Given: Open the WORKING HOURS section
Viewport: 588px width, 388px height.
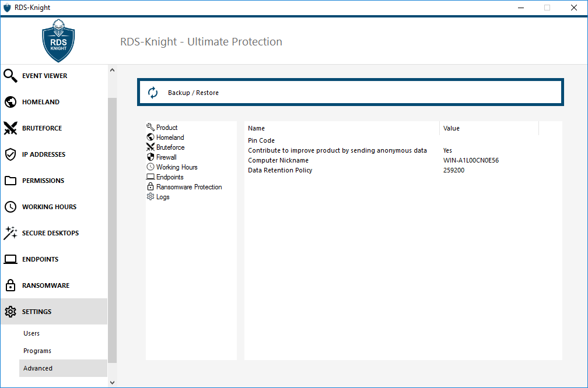Looking at the screenshot, I should (x=54, y=207).
